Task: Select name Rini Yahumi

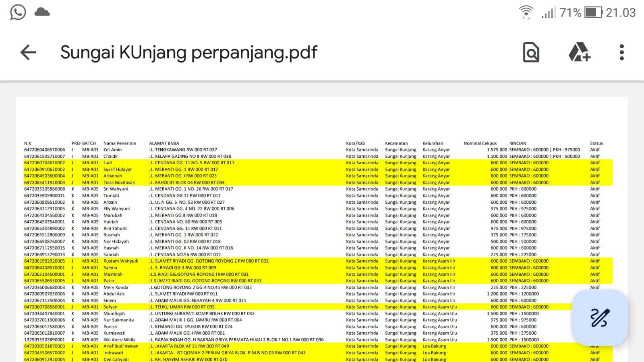Action: point(115,228)
